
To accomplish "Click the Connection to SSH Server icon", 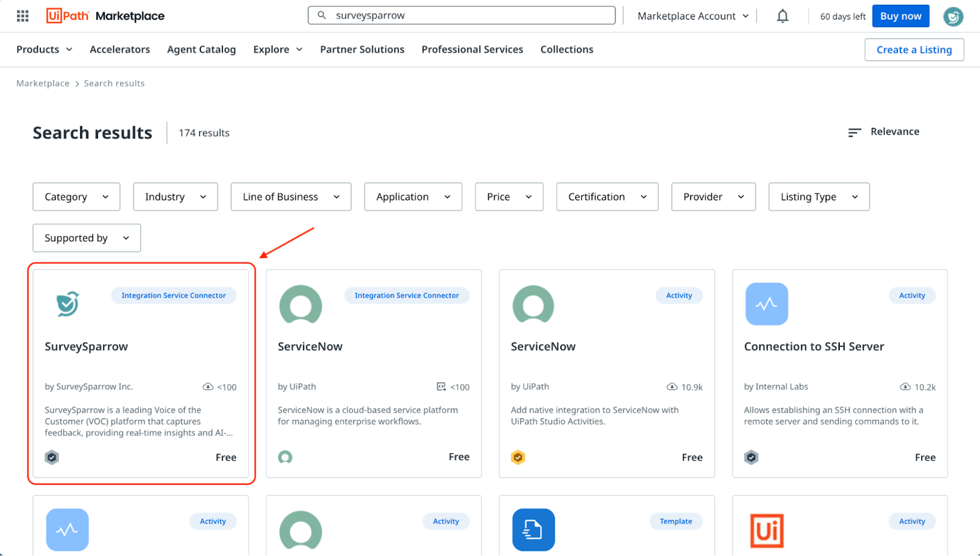I will point(766,304).
